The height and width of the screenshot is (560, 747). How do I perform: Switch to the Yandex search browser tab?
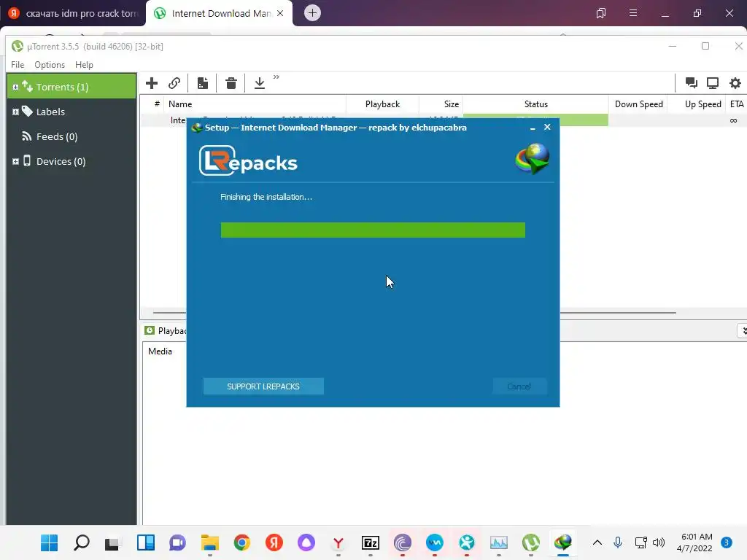[72, 13]
